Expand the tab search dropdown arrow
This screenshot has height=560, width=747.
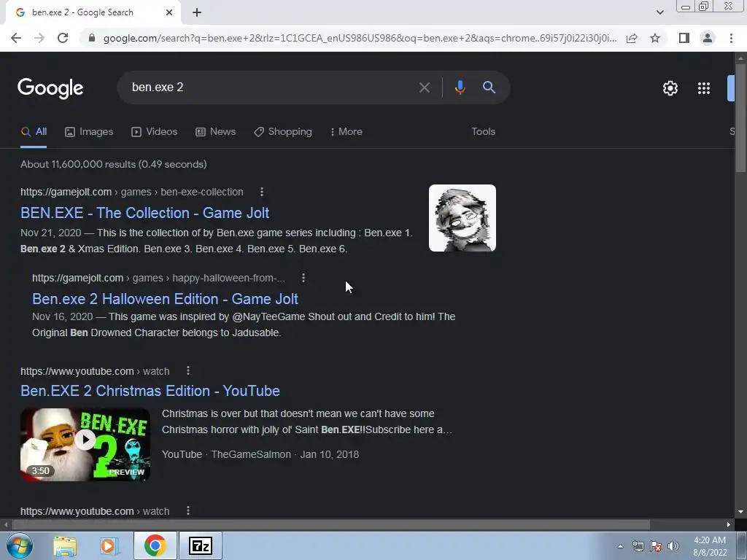[659, 13]
